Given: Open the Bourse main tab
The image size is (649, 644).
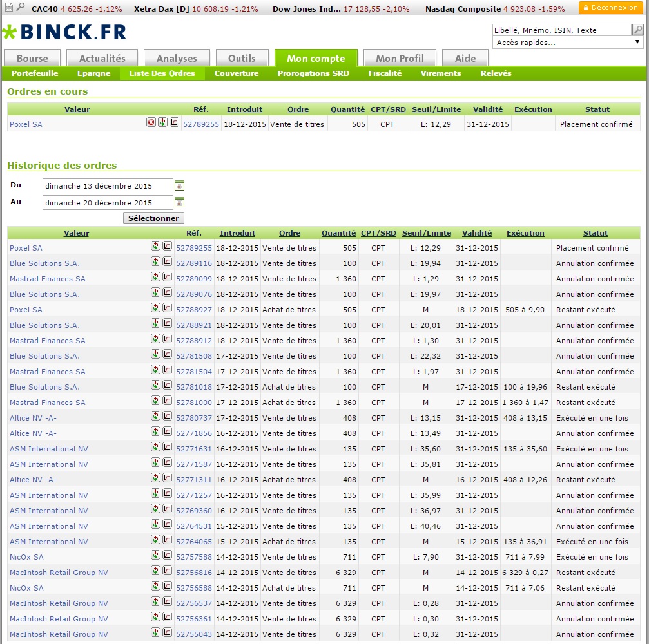Looking at the screenshot, I should click(x=32, y=58).
